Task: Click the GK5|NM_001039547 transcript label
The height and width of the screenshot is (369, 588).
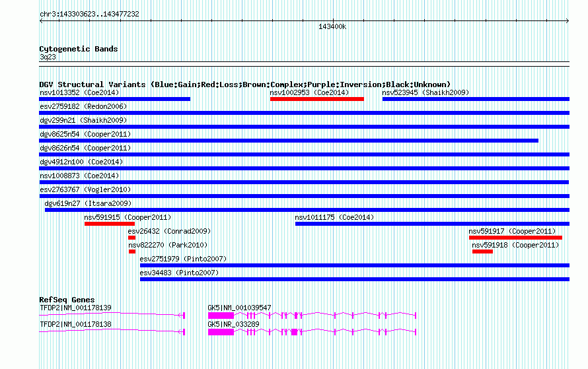Action: coord(239,308)
